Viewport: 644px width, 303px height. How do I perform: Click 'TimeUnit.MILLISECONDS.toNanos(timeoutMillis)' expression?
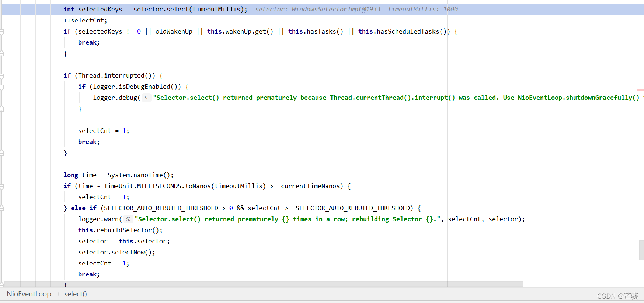pyautogui.click(x=185, y=186)
